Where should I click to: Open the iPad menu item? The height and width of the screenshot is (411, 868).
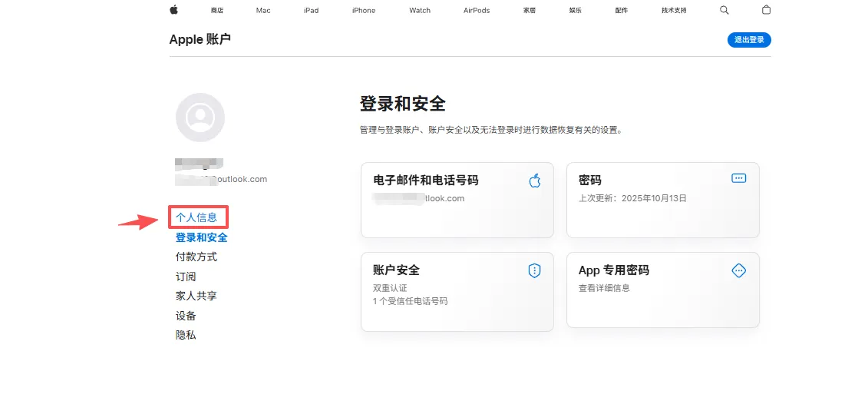click(x=311, y=11)
